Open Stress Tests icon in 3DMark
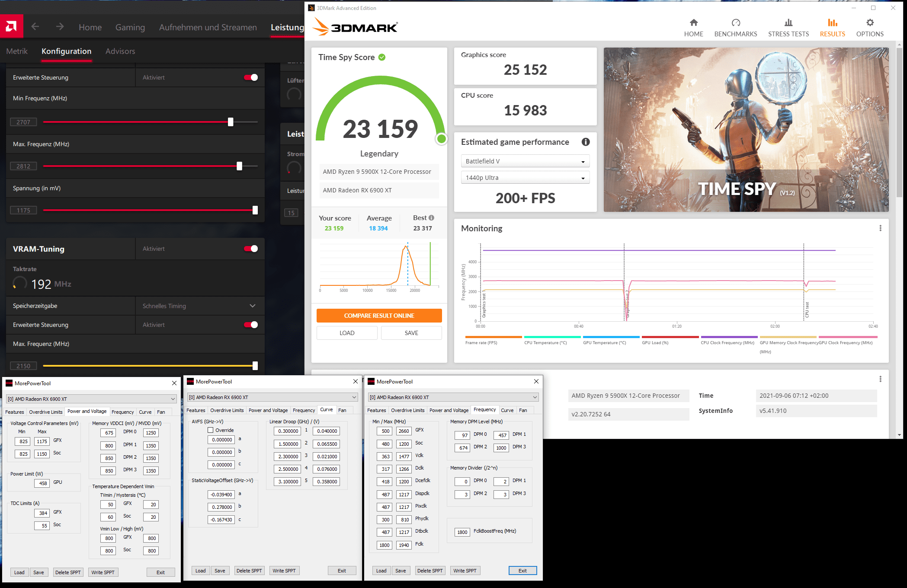The image size is (907, 588). (x=788, y=22)
